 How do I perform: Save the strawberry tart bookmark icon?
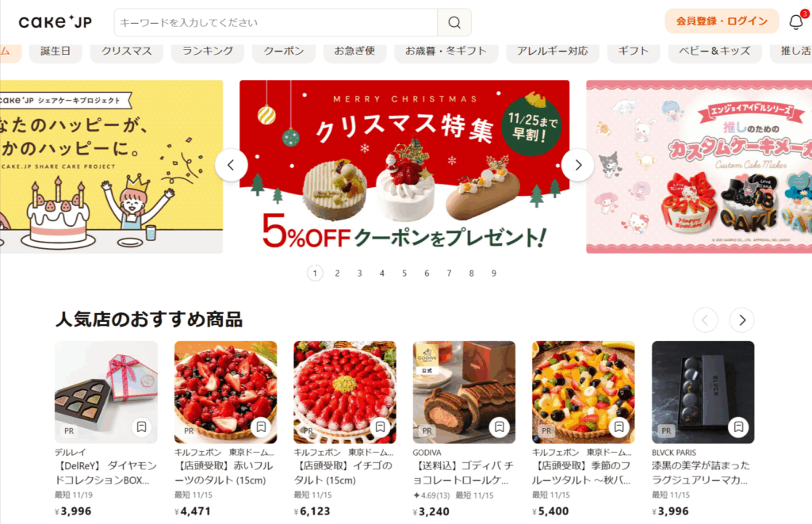click(380, 426)
